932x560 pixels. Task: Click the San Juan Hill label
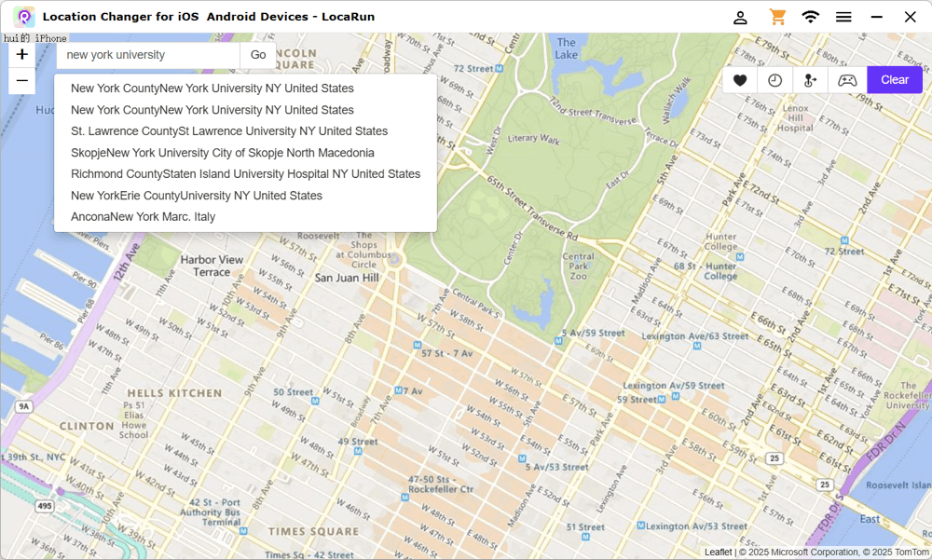347,278
